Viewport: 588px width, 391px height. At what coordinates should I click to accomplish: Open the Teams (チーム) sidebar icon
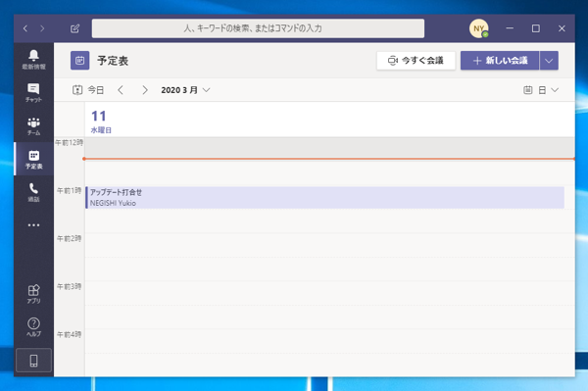tap(33, 126)
